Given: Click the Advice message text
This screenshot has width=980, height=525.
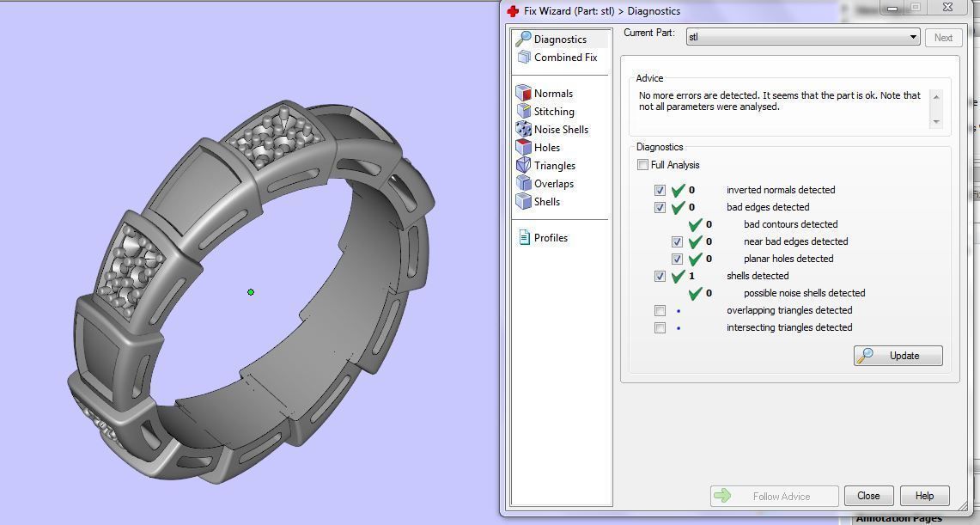Looking at the screenshot, I should pyautogui.click(x=779, y=101).
